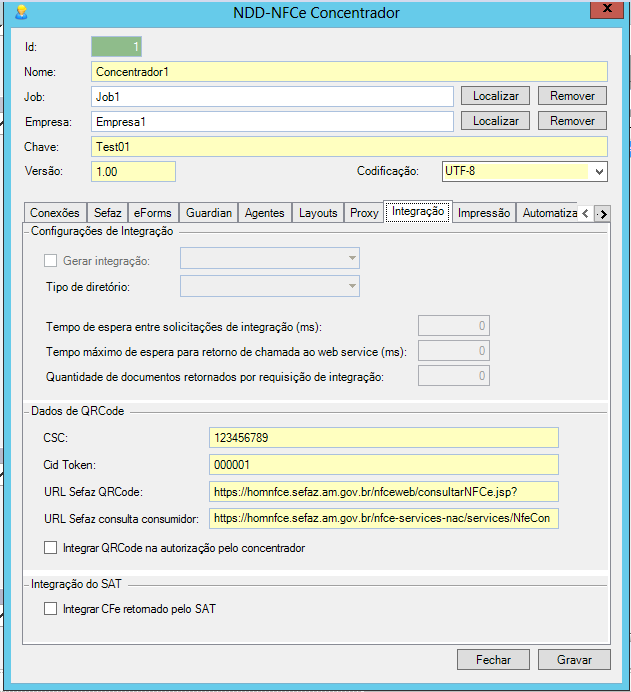Viewport: 631px width, 692px height.
Task: Click Remover next to the Empresa field
Action: click(572, 121)
